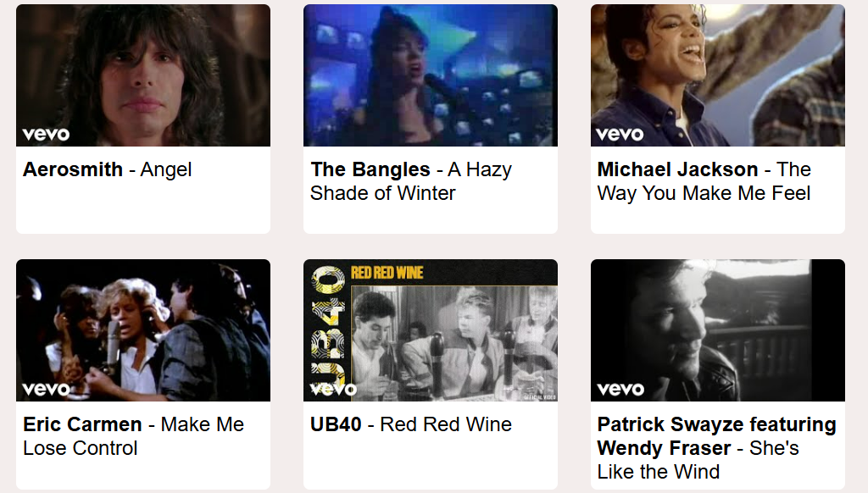Click the vevo logo on Aerosmith thumbnail
Screen dimensions: 868x493
tap(46, 135)
